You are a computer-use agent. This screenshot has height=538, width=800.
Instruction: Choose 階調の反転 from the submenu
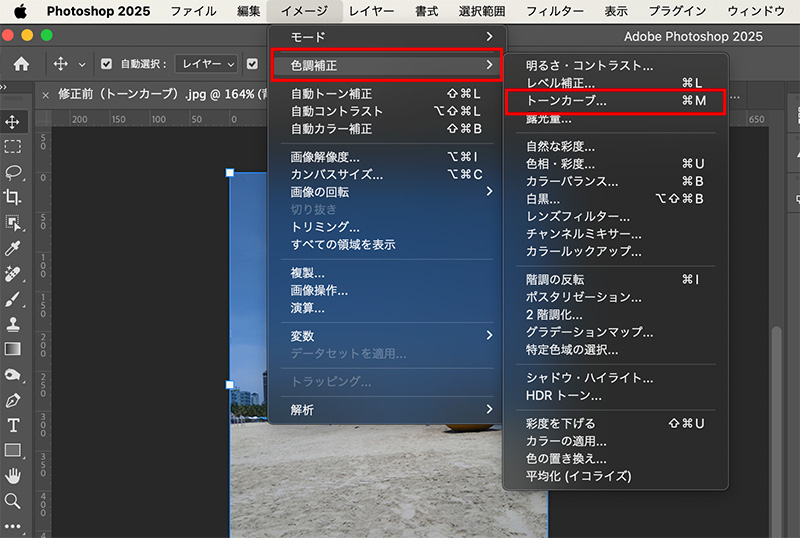pyautogui.click(x=615, y=279)
